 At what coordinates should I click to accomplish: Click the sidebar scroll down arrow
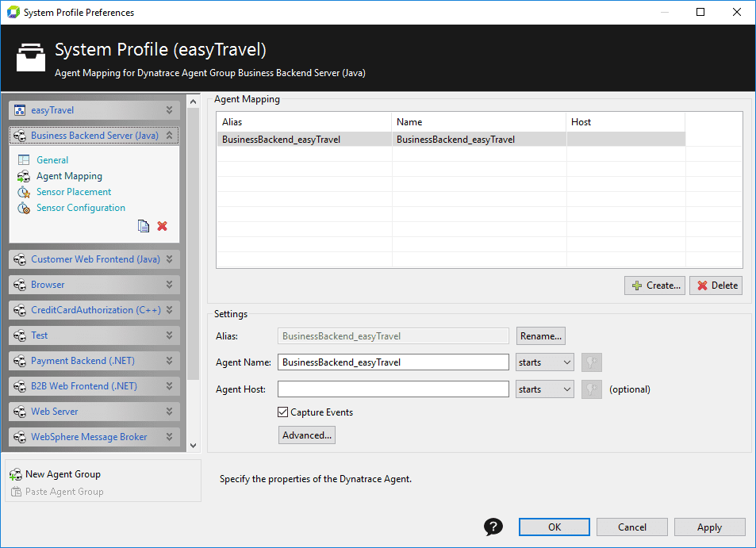pos(194,446)
